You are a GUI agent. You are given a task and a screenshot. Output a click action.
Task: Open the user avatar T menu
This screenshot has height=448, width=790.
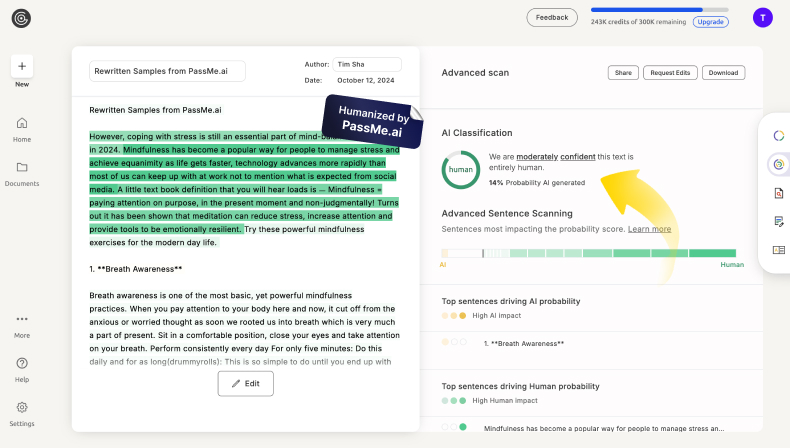click(x=763, y=17)
